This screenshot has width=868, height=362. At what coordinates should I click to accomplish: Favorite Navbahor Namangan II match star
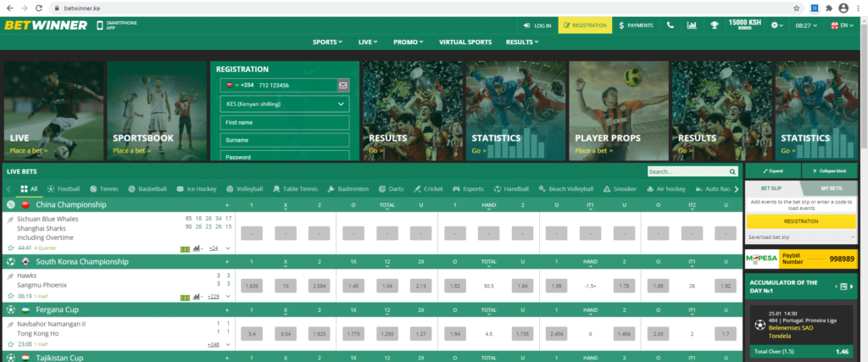click(x=11, y=343)
